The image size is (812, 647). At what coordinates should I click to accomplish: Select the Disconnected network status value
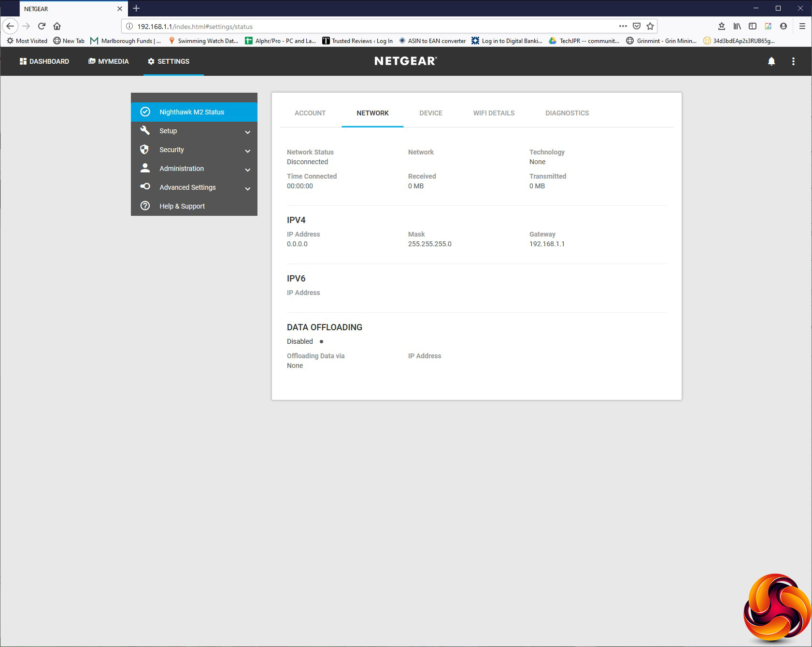coord(307,162)
